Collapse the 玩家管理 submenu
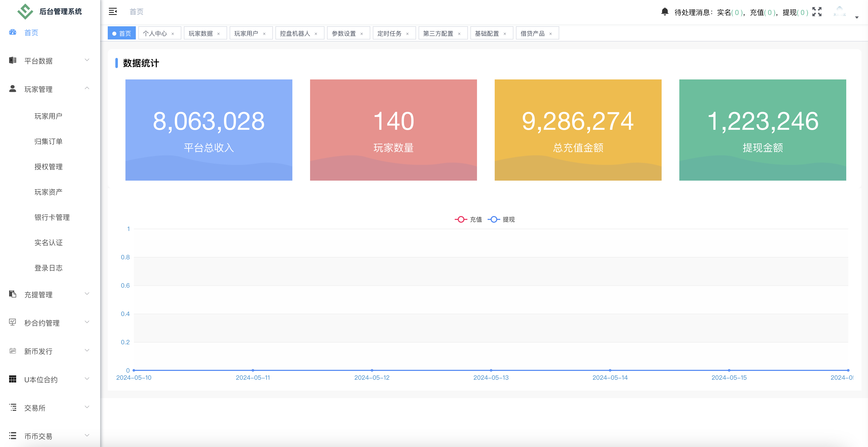 pyautogui.click(x=87, y=89)
